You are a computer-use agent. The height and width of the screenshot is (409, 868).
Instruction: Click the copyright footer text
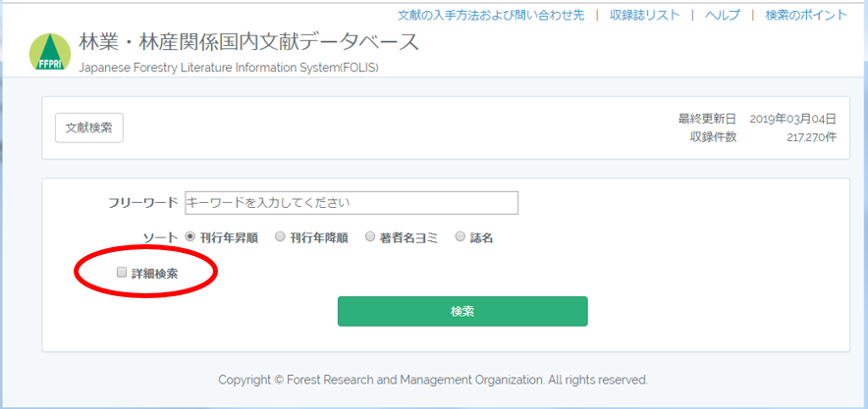coord(433,380)
